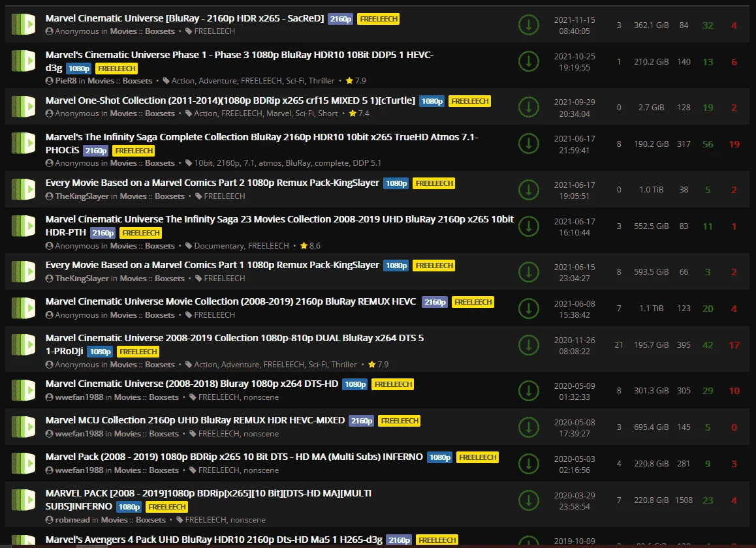Click comment count 21 on PRoDJi row
The image size is (756, 548).
coord(619,345)
